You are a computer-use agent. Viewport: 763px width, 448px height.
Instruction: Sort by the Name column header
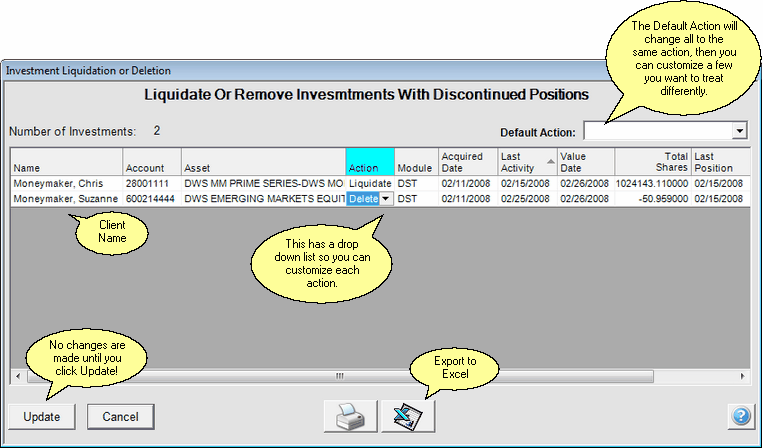click(x=67, y=162)
